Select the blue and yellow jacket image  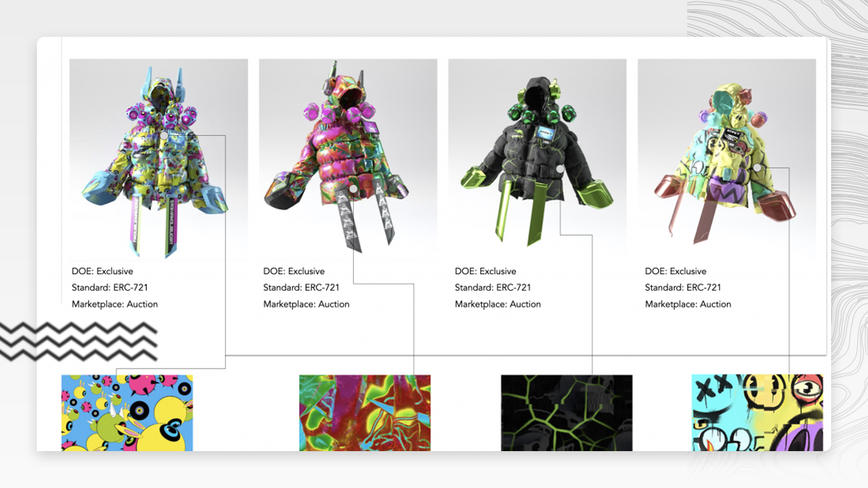click(x=158, y=159)
